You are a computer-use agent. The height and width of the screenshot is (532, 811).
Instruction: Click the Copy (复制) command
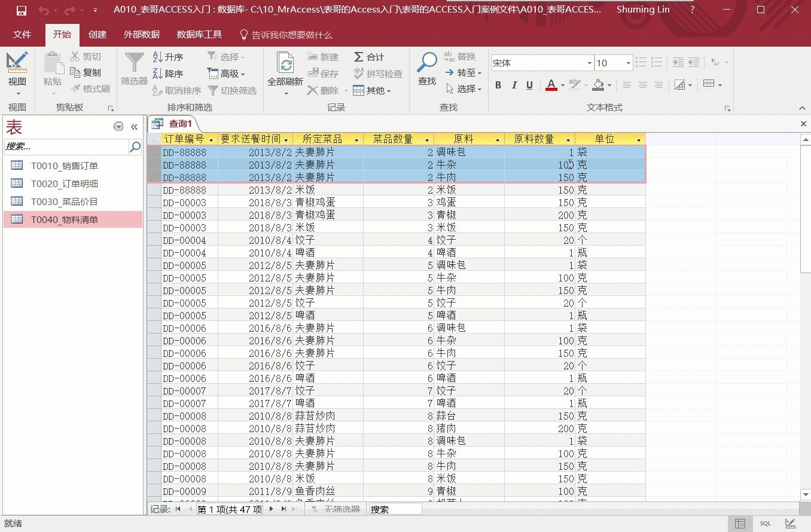tap(85, 72)
